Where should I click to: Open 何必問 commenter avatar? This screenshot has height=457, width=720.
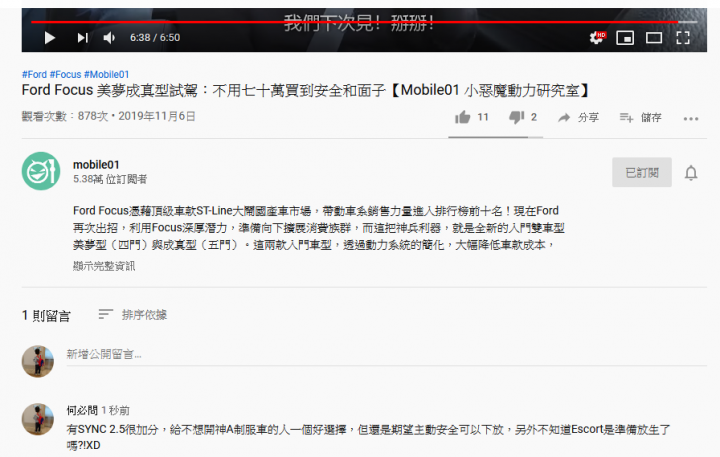[38, 419]
